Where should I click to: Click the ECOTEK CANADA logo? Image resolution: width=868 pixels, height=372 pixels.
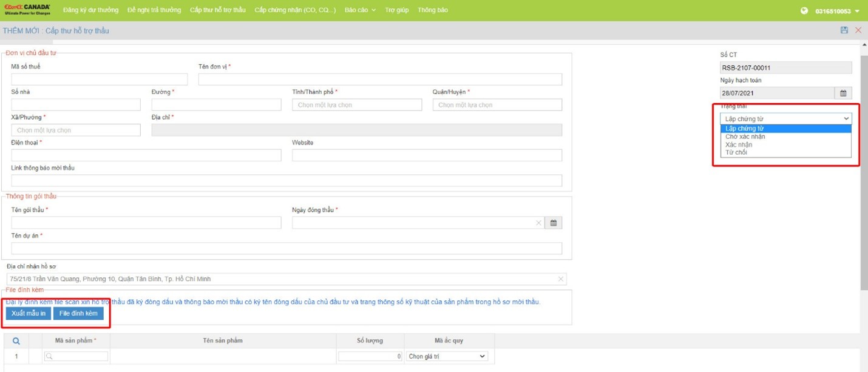27,10
